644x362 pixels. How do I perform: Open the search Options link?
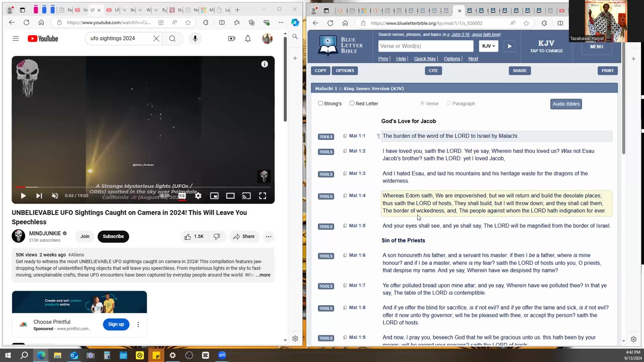452,59
